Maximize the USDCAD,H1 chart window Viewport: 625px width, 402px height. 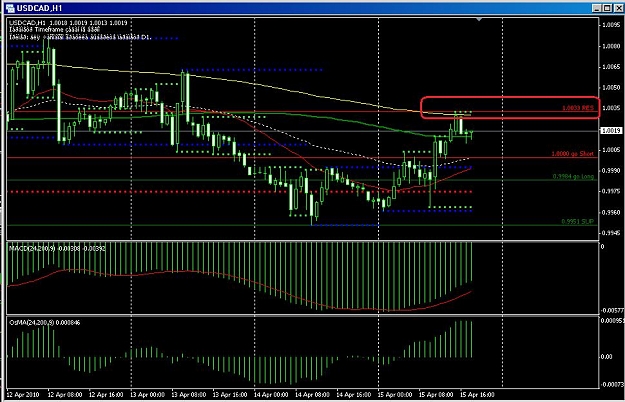(x=607, y=8)
